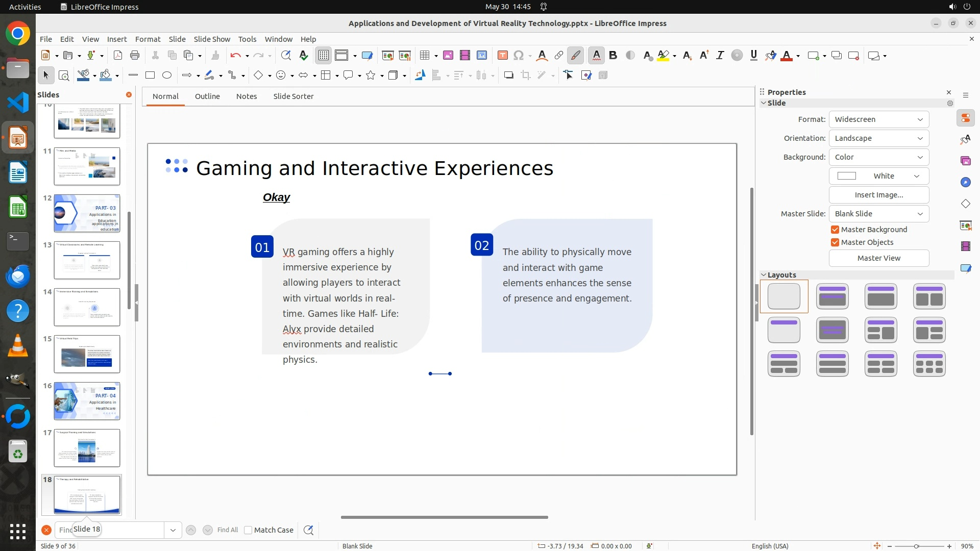Viewport: 980px width, 551px height.
Task: Open the Slide Show menu
Action: [212, 39]
